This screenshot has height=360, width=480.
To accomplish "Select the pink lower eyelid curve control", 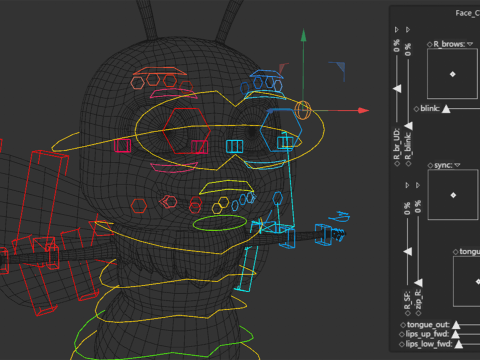I will tap(174, 167).
